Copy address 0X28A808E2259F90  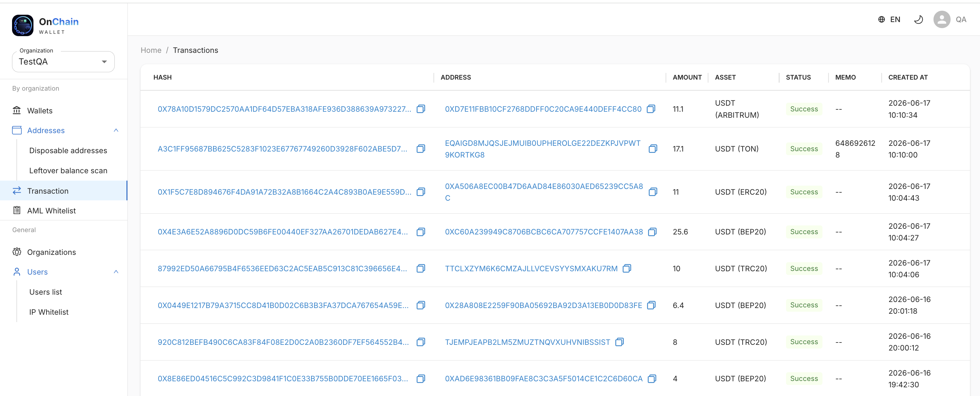[x=651, y=305]
